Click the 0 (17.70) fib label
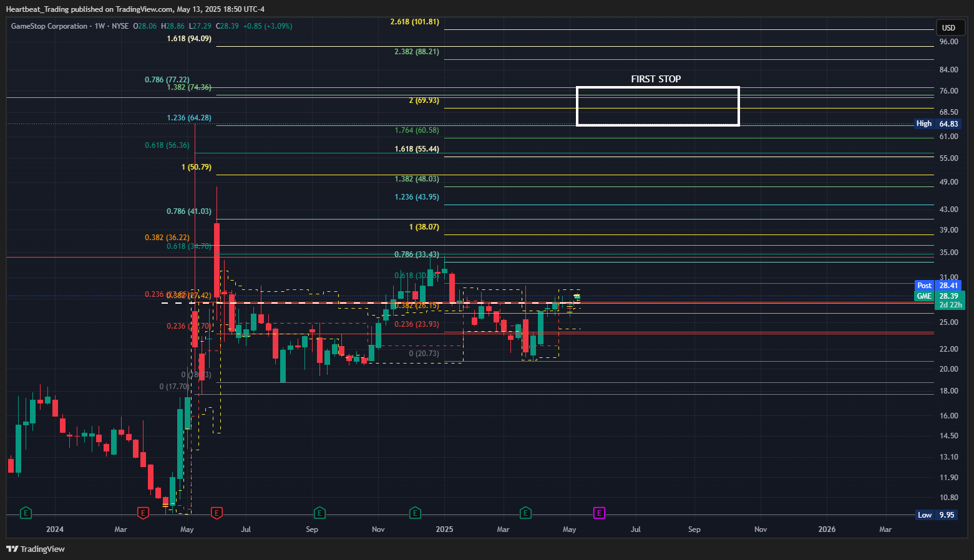Image resolution: width=974 pixels, height=560 pixels. click(x=174, y=387)
